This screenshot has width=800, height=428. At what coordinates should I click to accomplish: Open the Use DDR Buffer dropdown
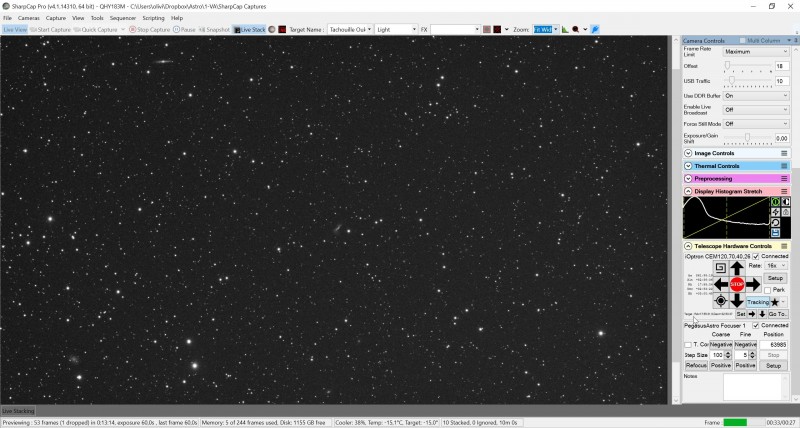click(x=756, y=96)
